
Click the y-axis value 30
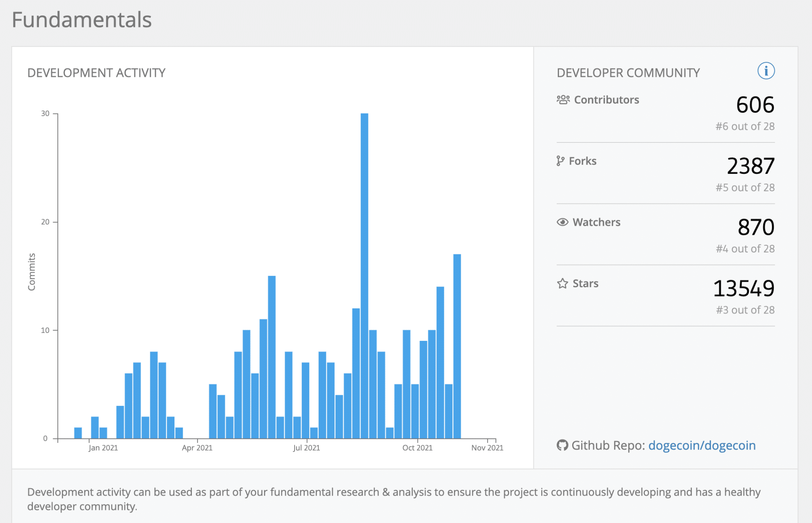tap(45, 113)
